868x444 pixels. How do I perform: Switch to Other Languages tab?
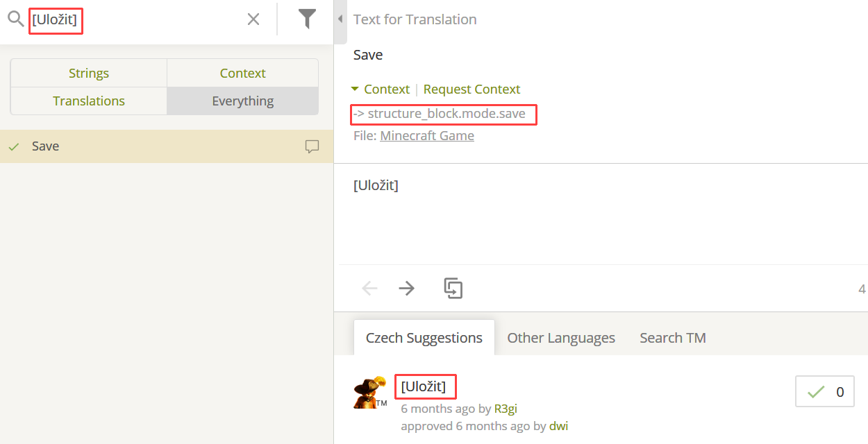pos(561,338)
